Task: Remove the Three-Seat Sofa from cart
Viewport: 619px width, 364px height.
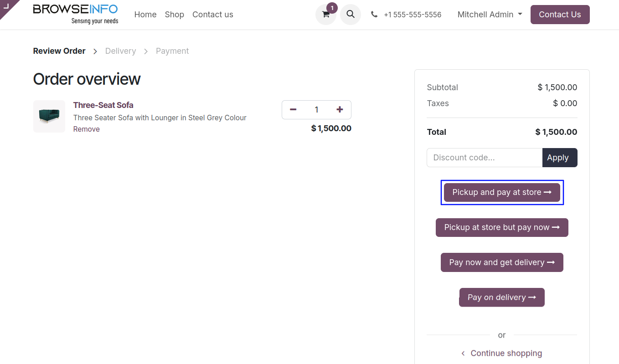Action: click(87, 129)
